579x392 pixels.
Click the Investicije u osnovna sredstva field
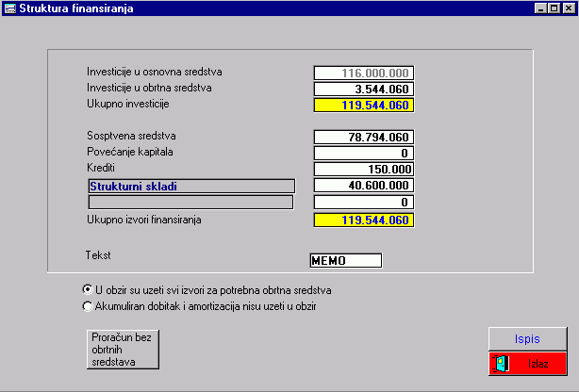tap(364, 73)
